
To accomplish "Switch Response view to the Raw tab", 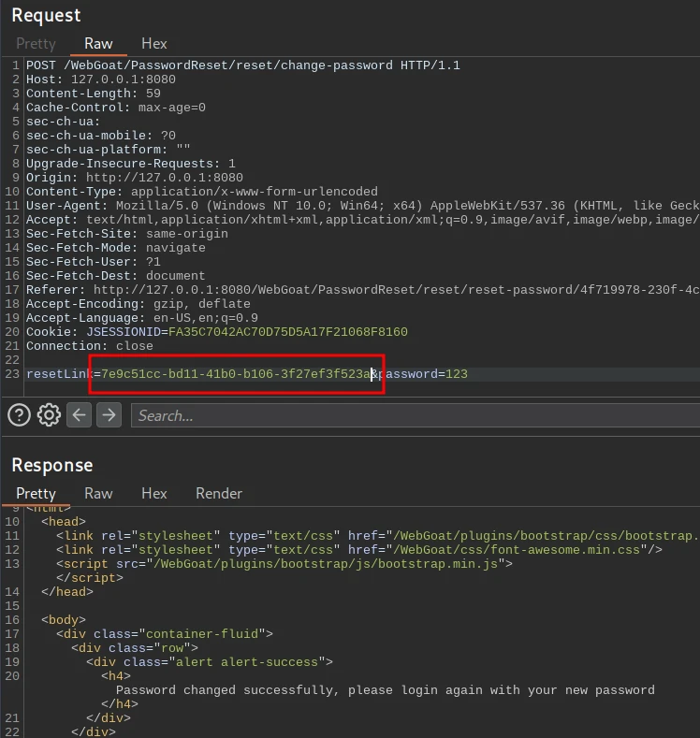I will point(98,493).
